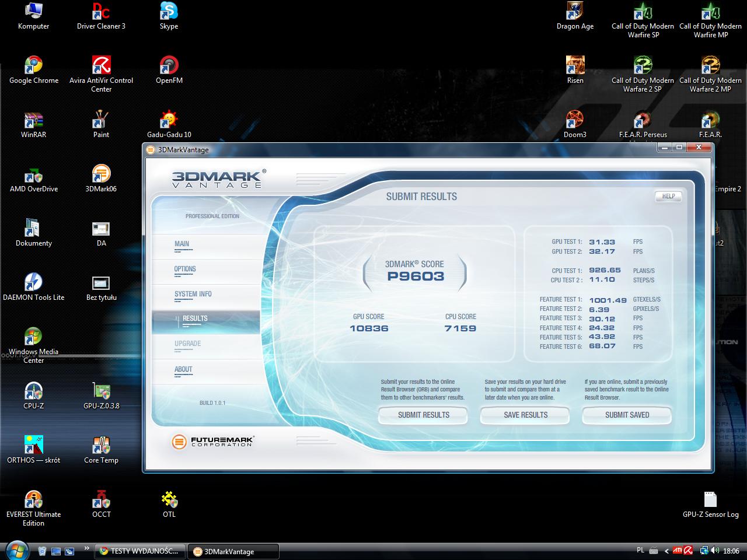
Task: Click the SUBMIT RESULTS button
Action: (x=423, y=415)
